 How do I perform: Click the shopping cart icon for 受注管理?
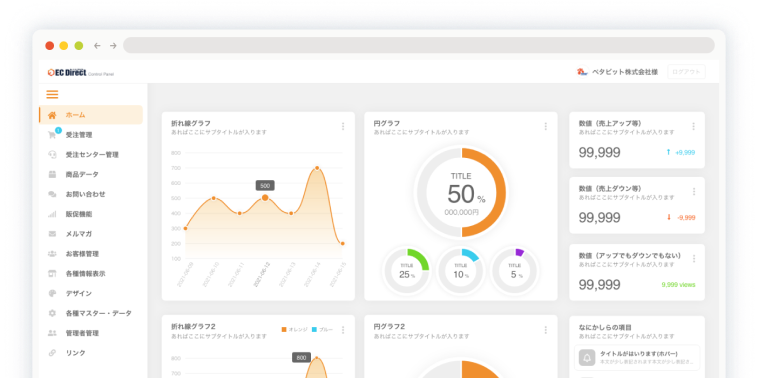pos(52,135)
